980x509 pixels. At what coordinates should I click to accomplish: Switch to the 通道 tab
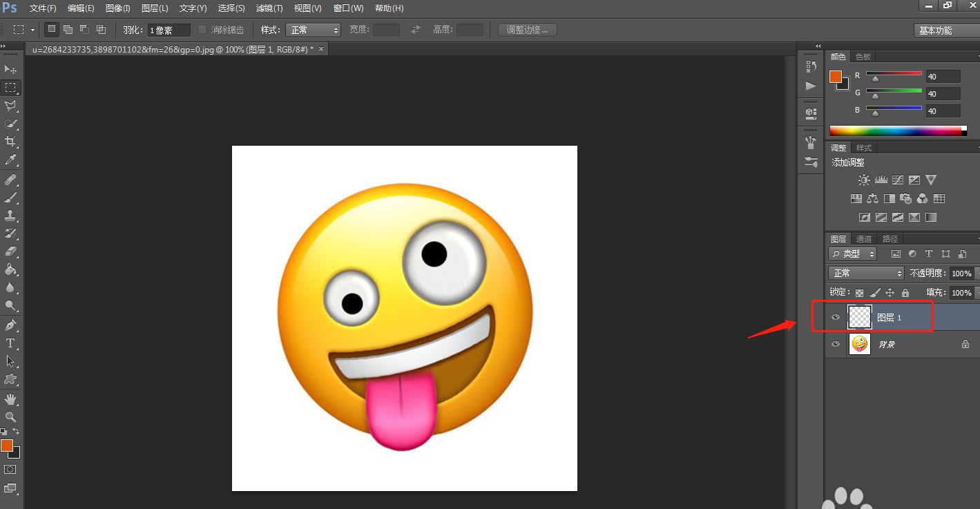(x=864, y=239)
